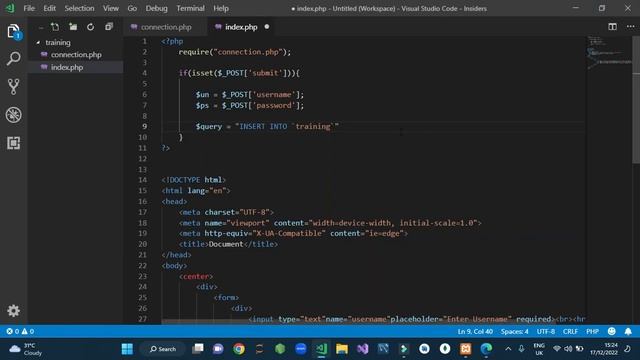
Task: Open Microsoft Edge from the taskbar
Action: click(x=486, y=349)
